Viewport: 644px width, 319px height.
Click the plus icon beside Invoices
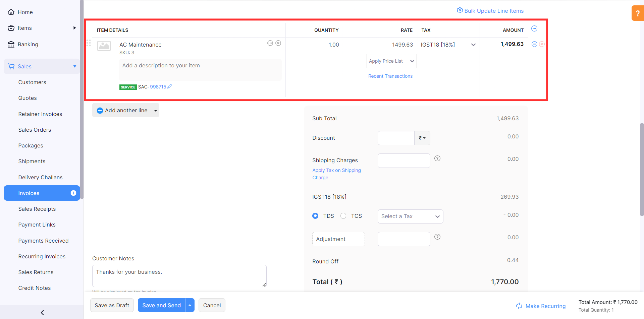click(73, 193)
